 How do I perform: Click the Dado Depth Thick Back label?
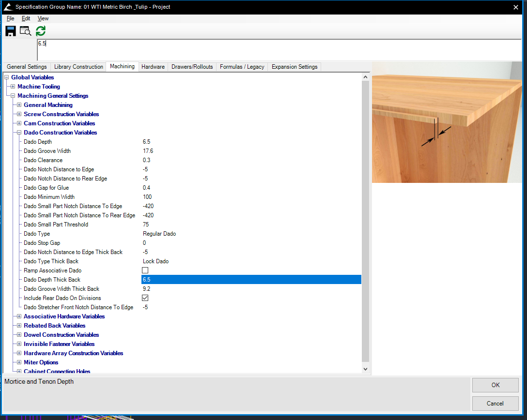pyautogui.click(x=52, y=280)
